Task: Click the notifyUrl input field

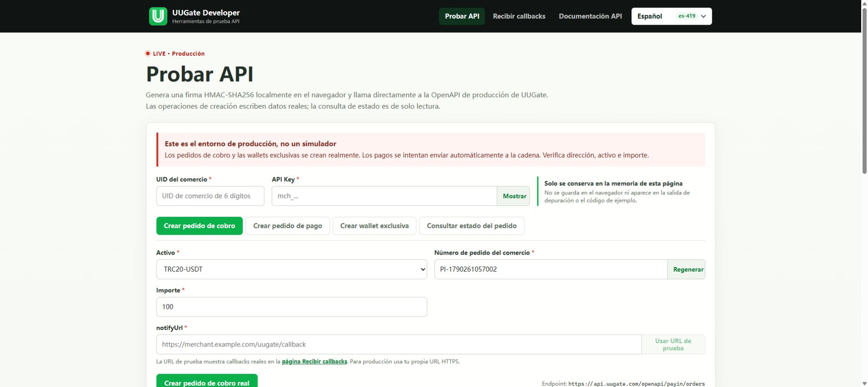Action: pos(399,344)
